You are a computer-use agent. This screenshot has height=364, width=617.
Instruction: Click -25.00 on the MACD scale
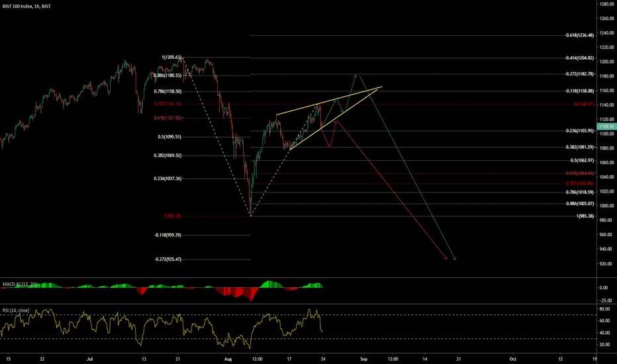point(606,300)
